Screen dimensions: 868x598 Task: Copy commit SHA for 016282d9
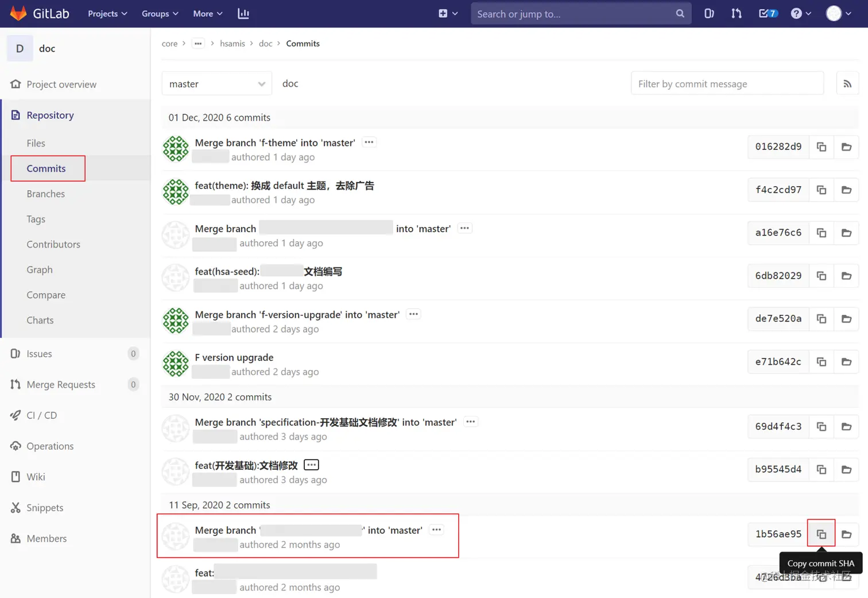(821, 147)
